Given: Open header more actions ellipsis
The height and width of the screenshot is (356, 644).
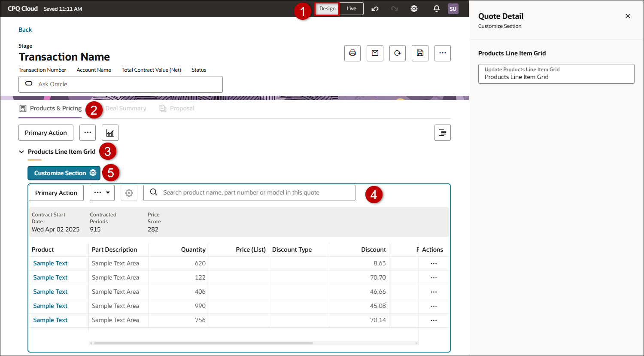Looking at the screenshot, I should tap(443, 53).
